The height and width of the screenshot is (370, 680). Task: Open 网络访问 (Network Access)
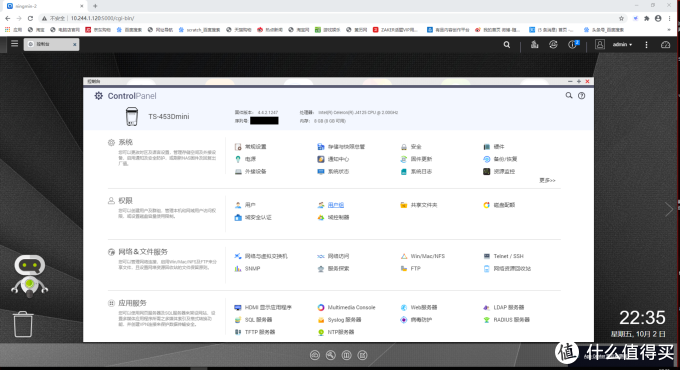click(x=333, y=256)
